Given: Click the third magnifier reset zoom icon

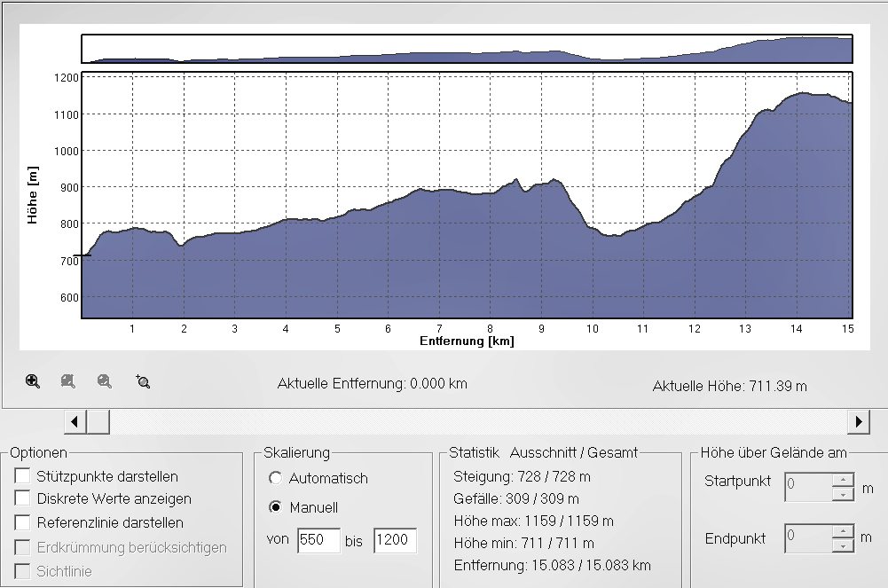Looking at the screenshot, I should (105, 381).
